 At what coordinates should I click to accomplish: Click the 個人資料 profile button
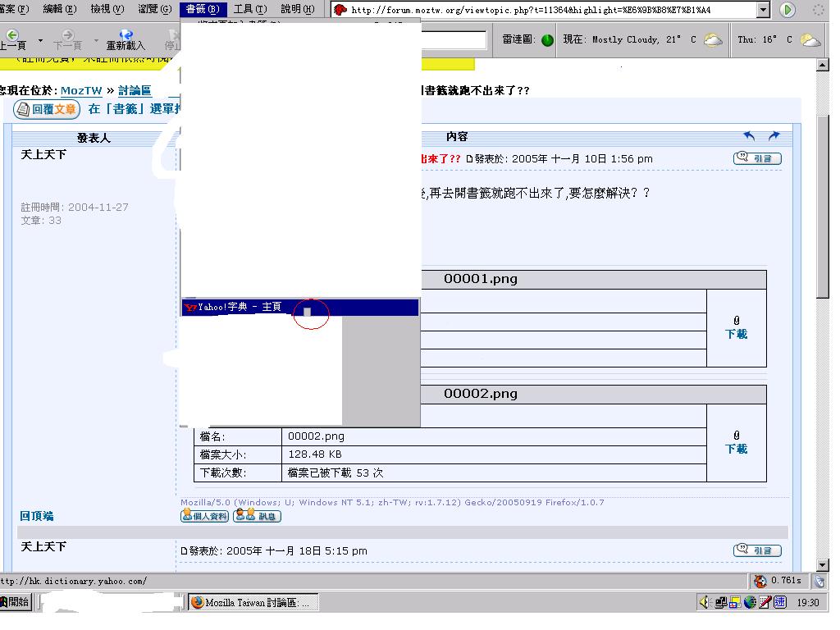point(204,516)
